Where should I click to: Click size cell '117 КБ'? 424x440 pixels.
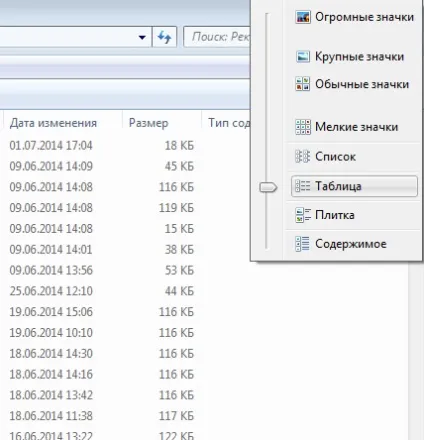(176, 416)
